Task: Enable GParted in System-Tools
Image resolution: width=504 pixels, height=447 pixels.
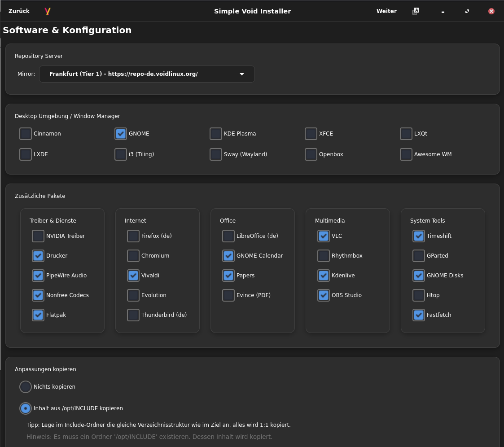Action: coord(419,256)
